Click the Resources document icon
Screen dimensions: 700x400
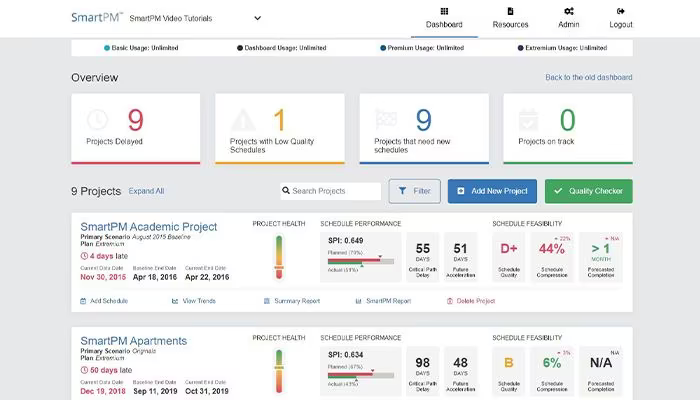click(510, 11)
